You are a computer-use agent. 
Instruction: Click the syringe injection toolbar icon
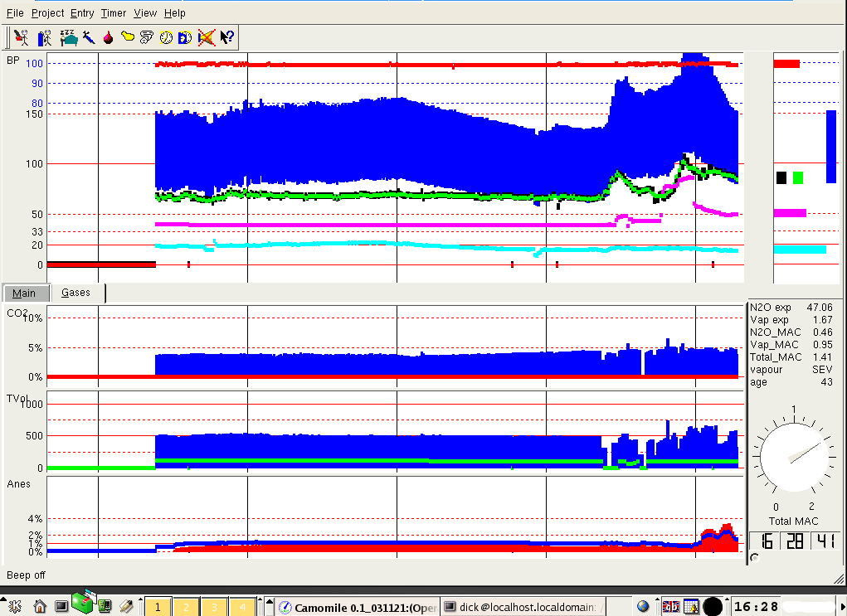click(88, 36)
